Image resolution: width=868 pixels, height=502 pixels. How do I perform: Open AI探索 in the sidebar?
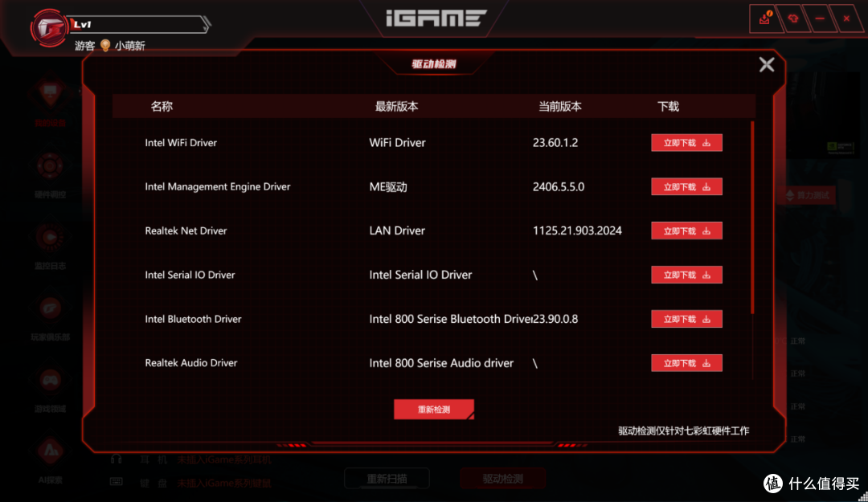coord(50,460)
